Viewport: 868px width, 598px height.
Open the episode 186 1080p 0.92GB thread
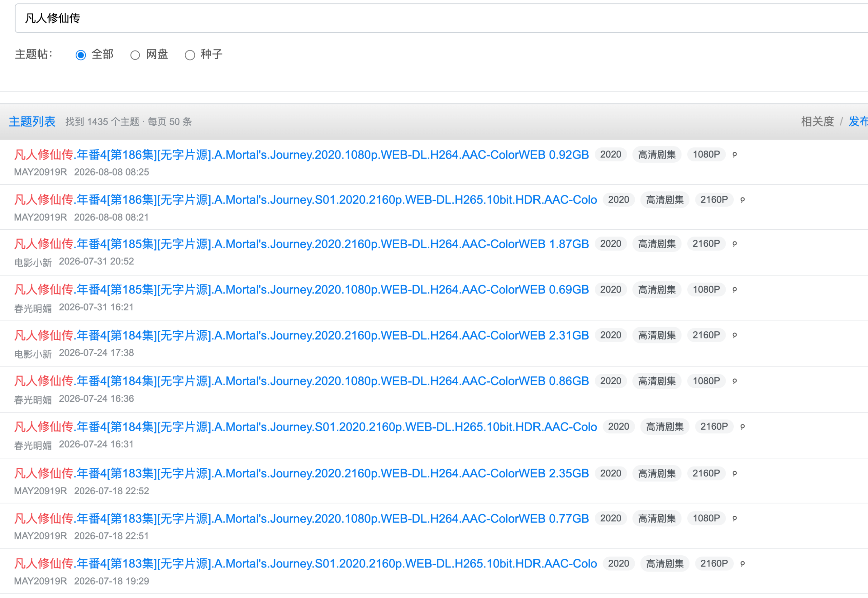click(x=301, y=154)
